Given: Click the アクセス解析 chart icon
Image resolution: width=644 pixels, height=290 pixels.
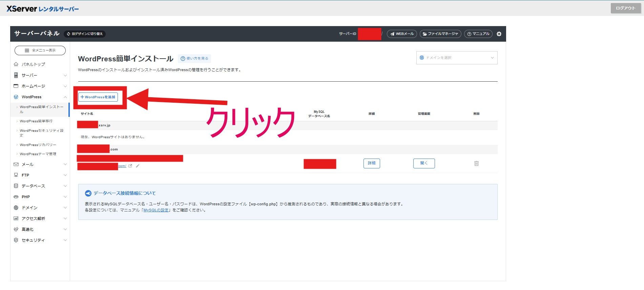Looking at the screenshot, I should [16, 219].
